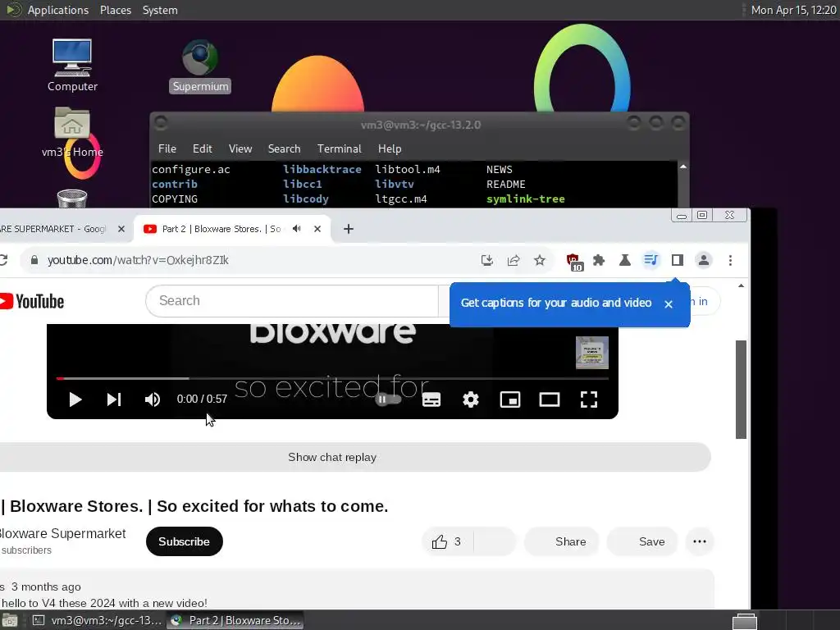The image size is (840, 630).
Task: Close the SUPERMARKET Google tab
Action: 121,229
